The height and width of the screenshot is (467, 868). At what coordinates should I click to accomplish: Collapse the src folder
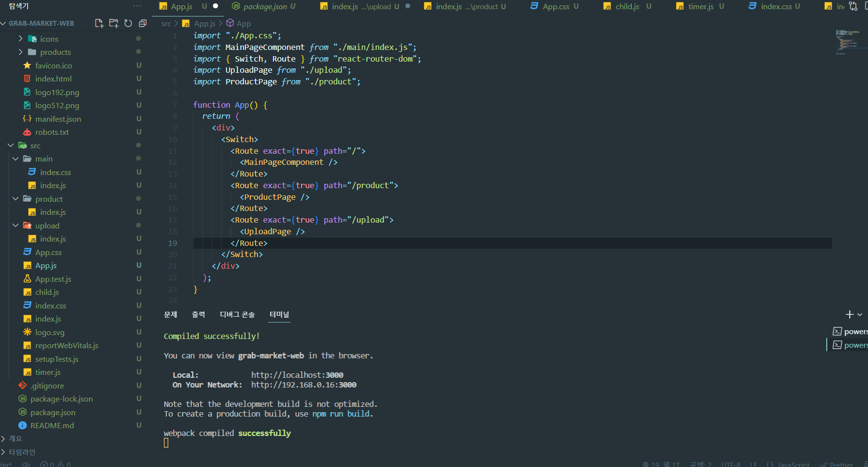point(35,145)
